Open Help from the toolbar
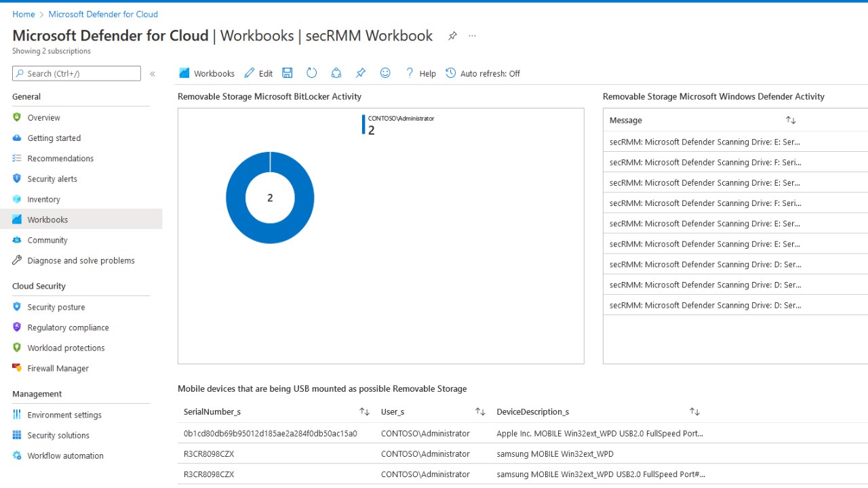The image size is (868, 488). 420,73
